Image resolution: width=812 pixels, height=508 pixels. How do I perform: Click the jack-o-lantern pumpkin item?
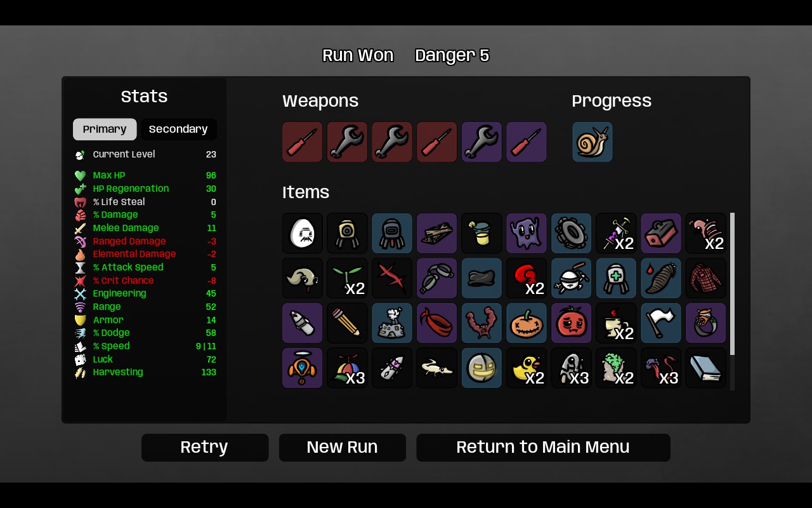click(527, 323)
